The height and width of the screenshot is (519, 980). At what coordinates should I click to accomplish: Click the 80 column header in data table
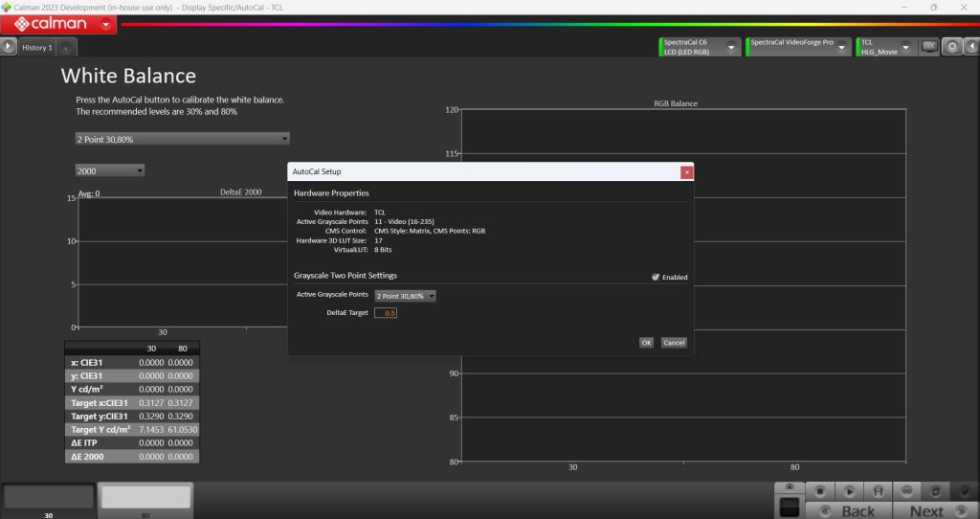183,349
